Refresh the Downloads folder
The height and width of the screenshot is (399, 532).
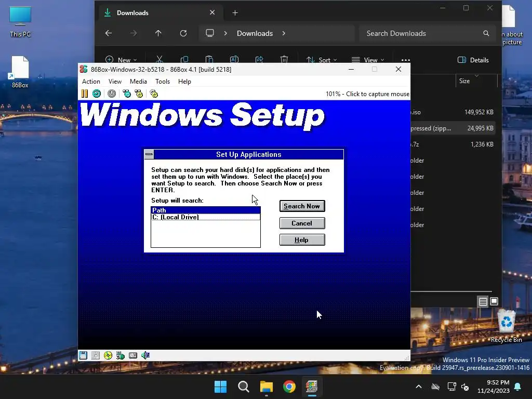click(183, 33)
